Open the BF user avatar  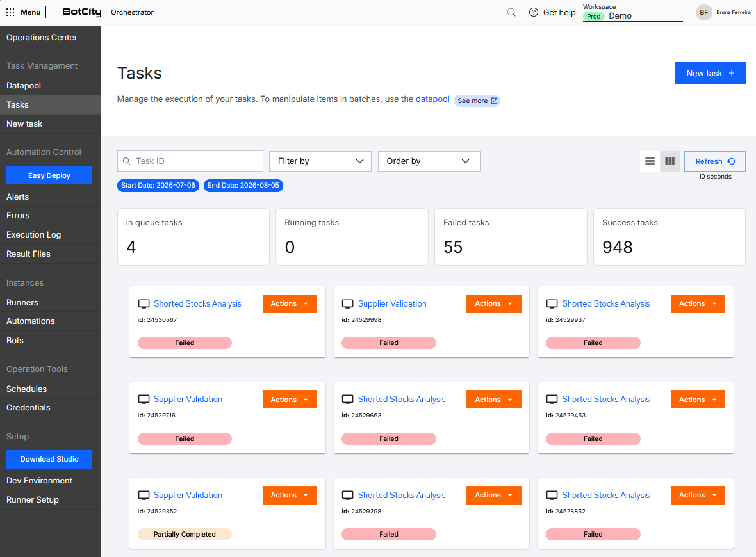(703, 12)
